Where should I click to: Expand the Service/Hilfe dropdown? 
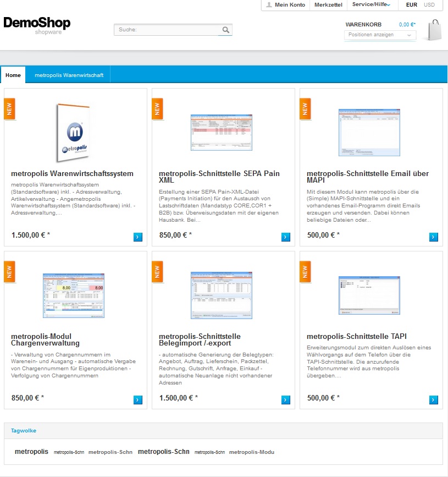[372, 5]
